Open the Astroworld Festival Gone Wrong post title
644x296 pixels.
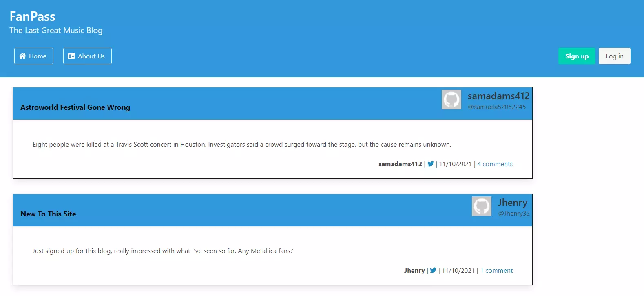(x=75, y=107)
